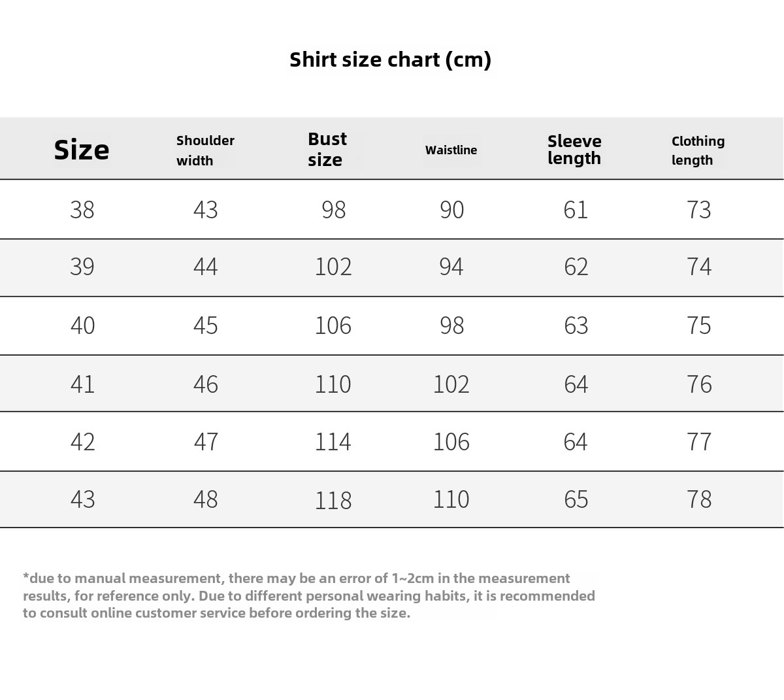Select the clothing length value 78
The image size is (784, 700).
(698, 500)
